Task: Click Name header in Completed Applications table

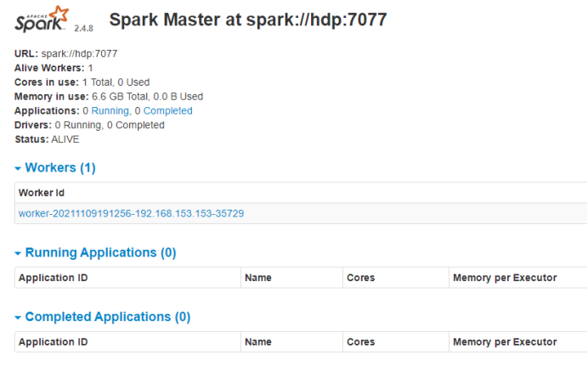Action: tap(258, 342)
